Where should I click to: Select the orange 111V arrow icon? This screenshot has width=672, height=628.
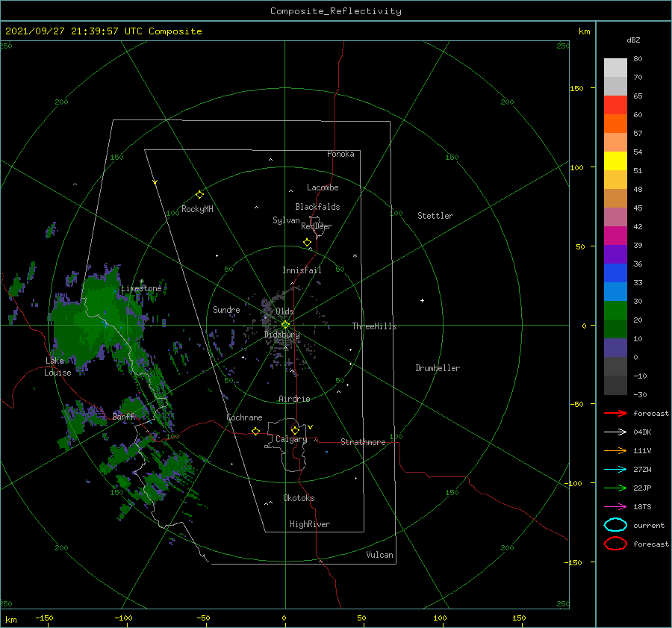615,450
